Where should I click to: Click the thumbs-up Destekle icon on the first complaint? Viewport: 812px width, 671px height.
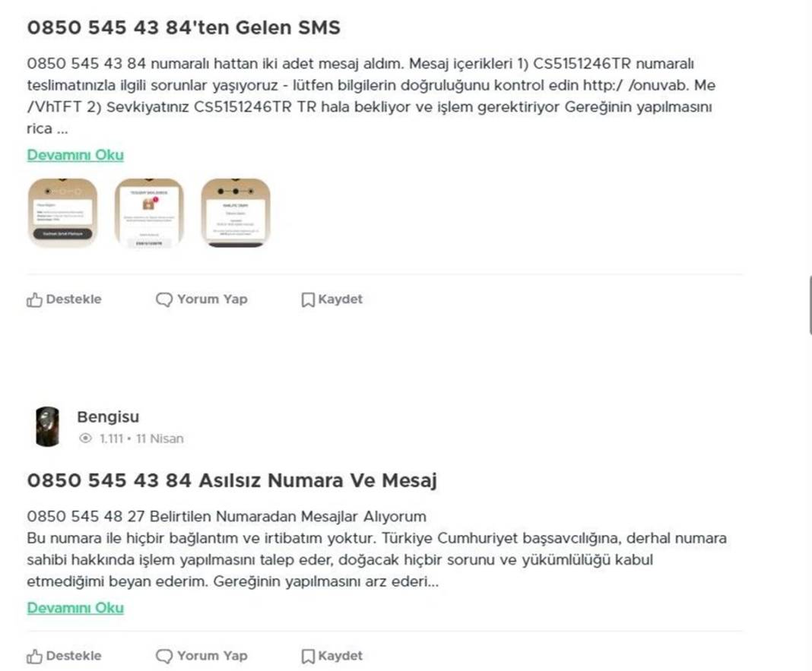click(x=34, y=299)
